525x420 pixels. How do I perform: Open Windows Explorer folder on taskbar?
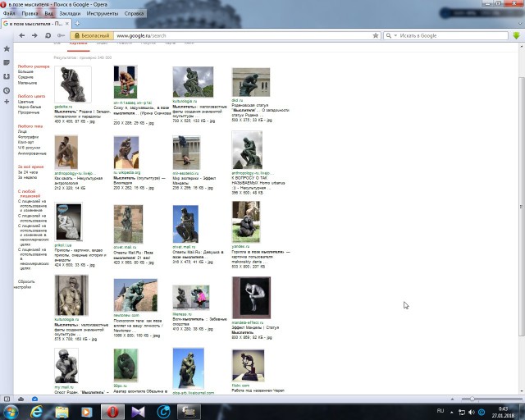62,412
